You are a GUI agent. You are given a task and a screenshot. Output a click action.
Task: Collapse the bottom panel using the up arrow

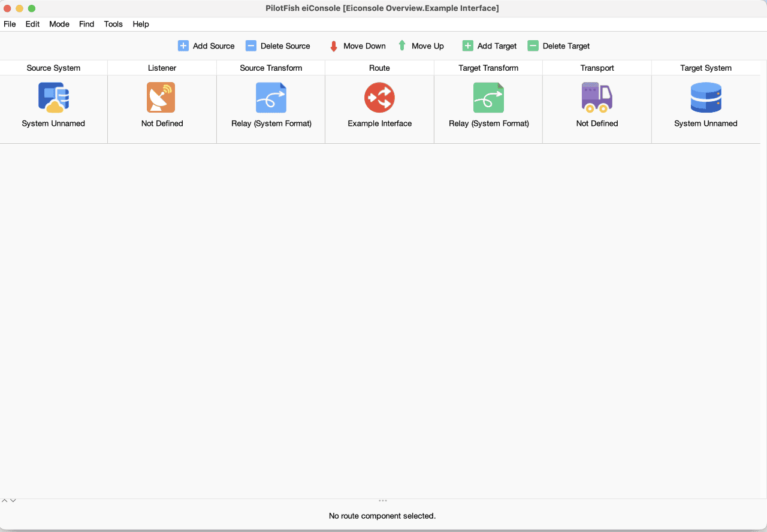[4, 500]
